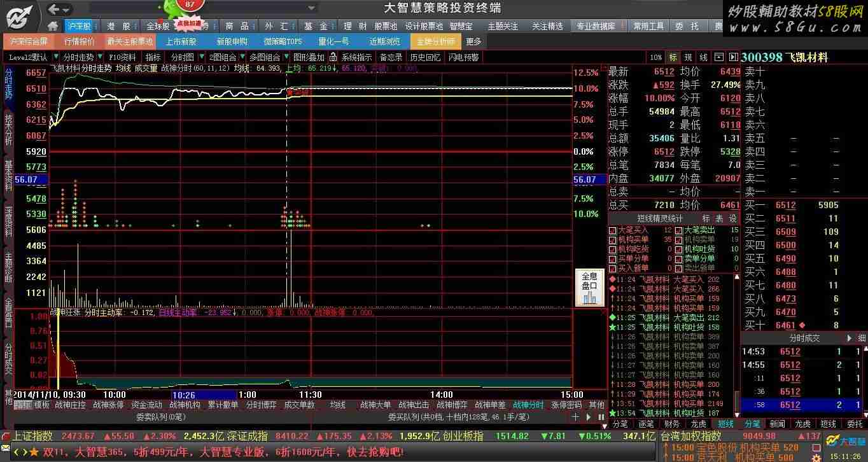This screenshot has width=868, height=462.
Task: Open the 基金 menu
Action: pyautogui.click(x=316, y=26)
